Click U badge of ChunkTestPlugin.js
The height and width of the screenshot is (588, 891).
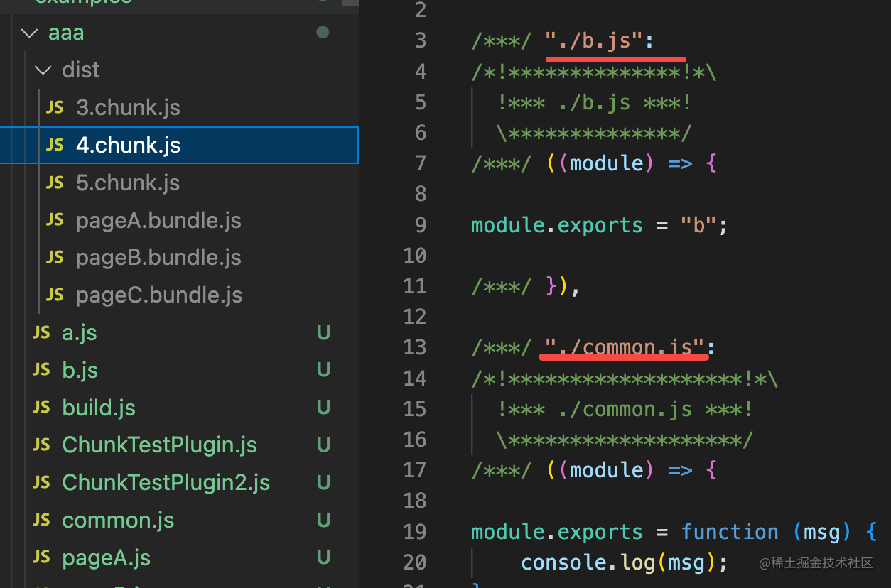click(x=323, y=445)
